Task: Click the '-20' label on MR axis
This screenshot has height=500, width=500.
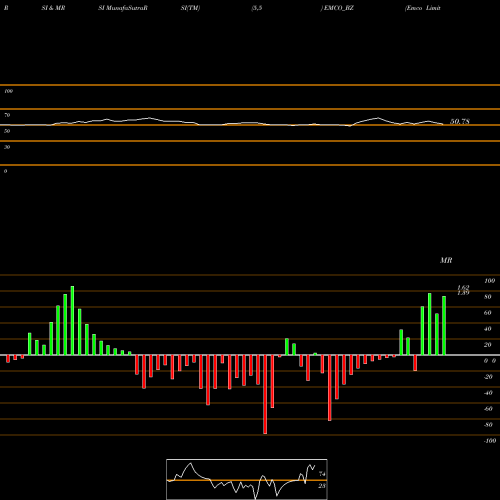Action: 488,377
